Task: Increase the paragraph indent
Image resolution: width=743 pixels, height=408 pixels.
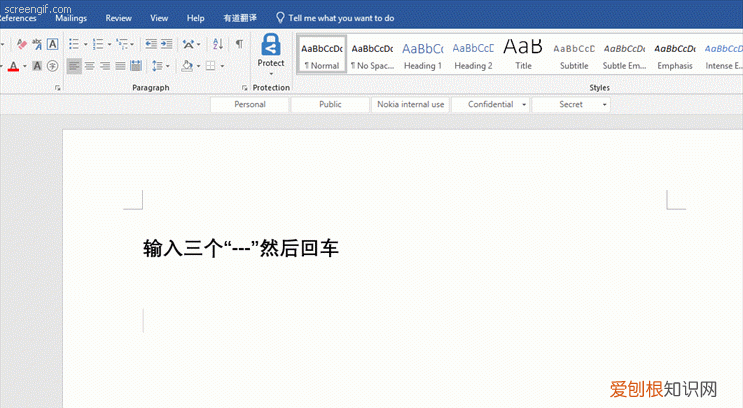Action: (x=166, y=44)
